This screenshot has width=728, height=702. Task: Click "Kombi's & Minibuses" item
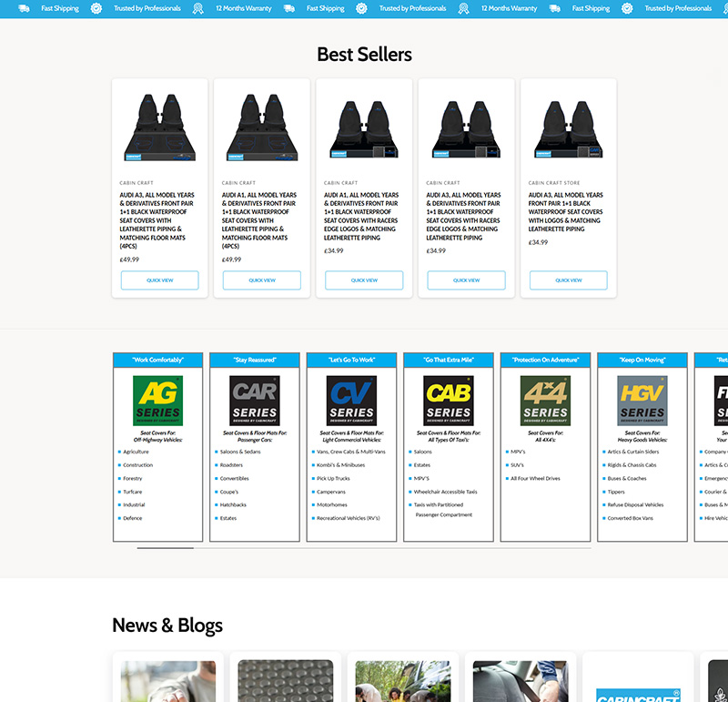340,465
